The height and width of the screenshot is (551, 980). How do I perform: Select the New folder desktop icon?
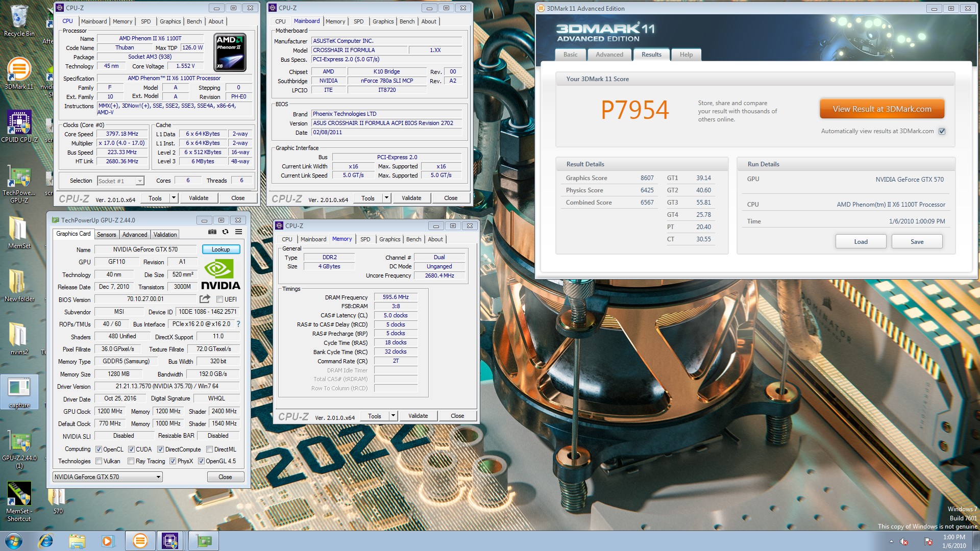click(19, 286)
